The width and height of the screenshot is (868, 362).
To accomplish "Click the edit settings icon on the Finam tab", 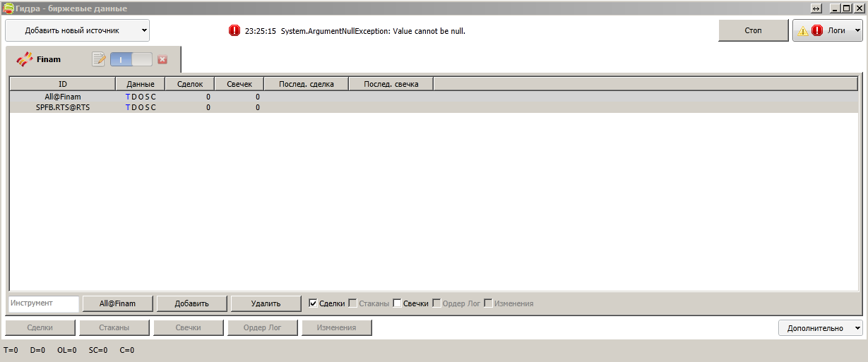I will click(x=99, y=60).
